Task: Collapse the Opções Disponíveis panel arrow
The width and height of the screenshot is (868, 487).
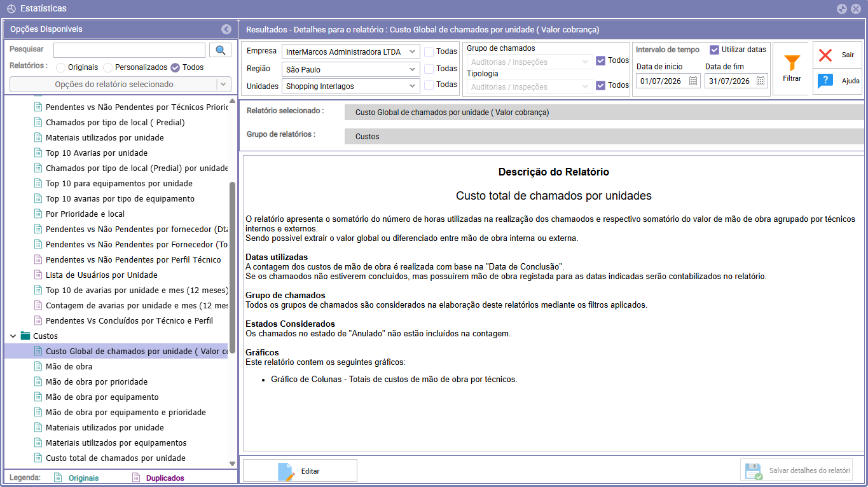Action: (x=226, y=29)
